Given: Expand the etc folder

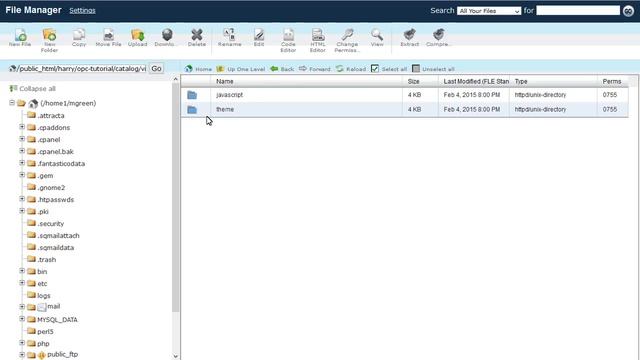Looking at the screenshot, I should point(22,283).
